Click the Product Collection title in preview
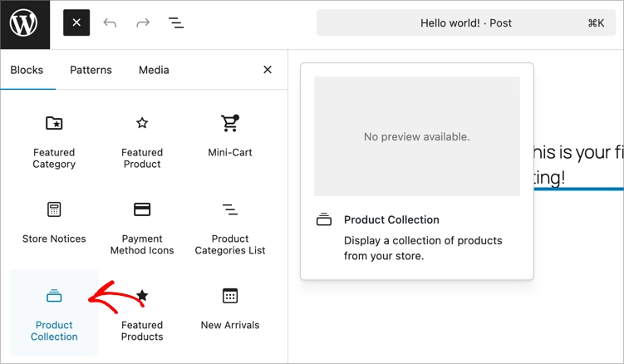Image resolution: width=624 pixels, height=364 pixels. 391,220
